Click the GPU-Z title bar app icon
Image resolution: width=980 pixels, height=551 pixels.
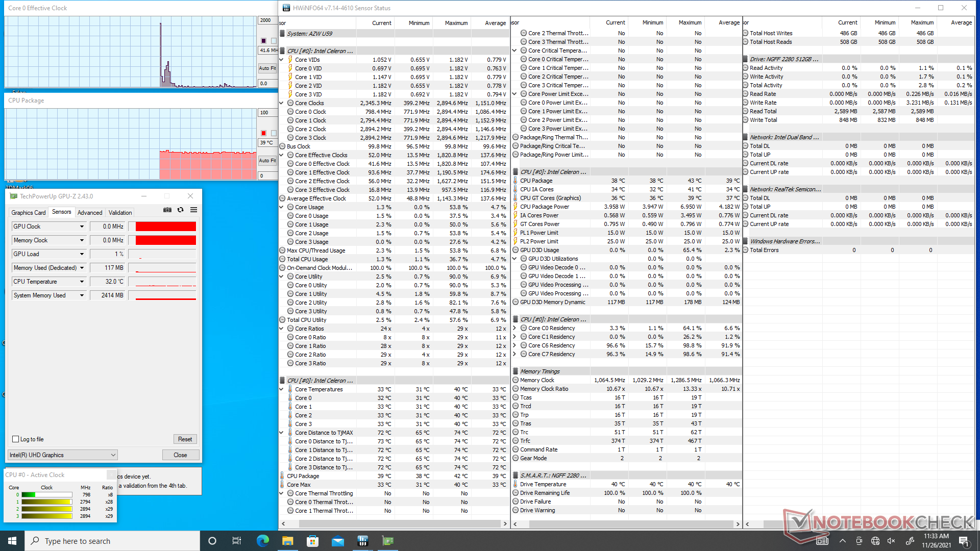(x=14, y=196)
